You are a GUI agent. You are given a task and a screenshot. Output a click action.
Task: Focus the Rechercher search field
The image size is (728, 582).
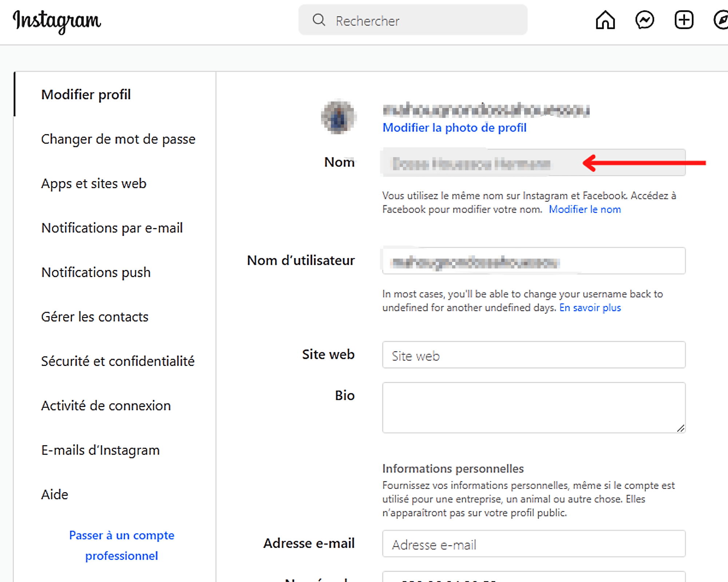click(x=413, y=20)
